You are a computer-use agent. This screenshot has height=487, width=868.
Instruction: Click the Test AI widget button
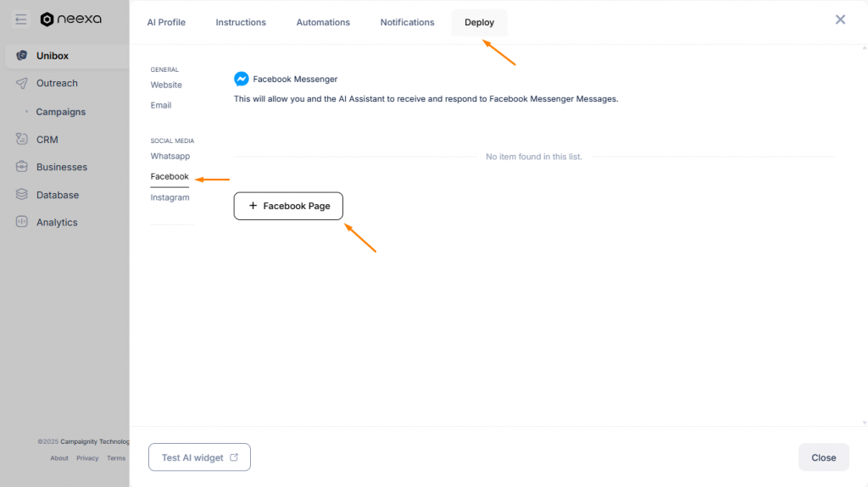(x=199, y=457)
